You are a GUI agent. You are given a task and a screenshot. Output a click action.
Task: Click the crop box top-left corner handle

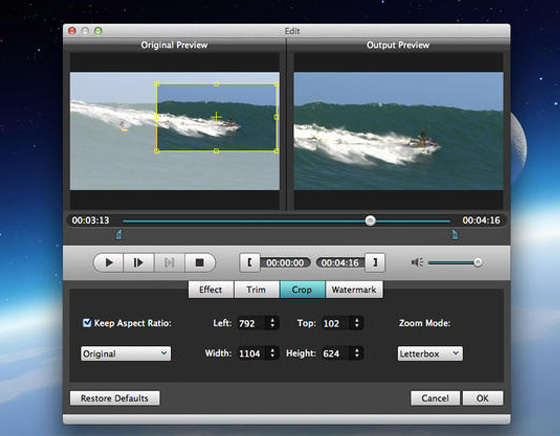coord(156,84)
